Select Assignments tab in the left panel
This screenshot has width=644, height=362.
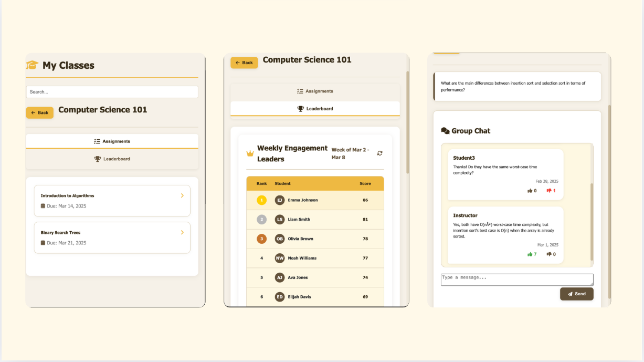coord(112,141)
